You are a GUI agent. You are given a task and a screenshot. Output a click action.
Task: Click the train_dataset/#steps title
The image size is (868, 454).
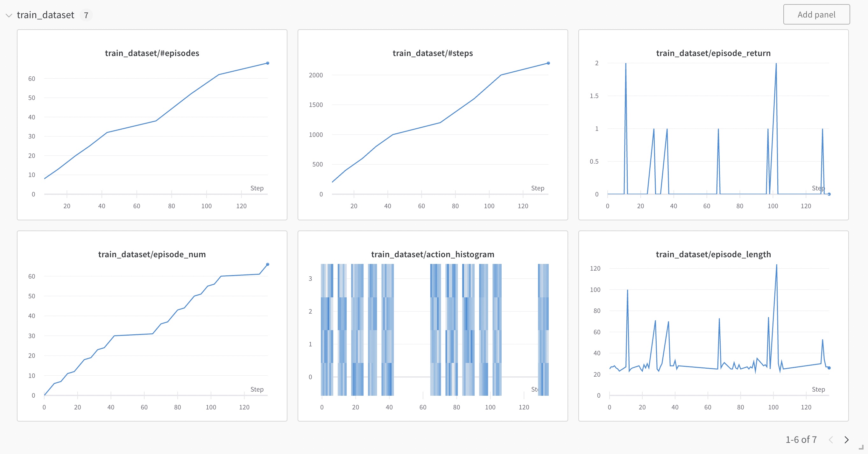(x=433, y=53)
